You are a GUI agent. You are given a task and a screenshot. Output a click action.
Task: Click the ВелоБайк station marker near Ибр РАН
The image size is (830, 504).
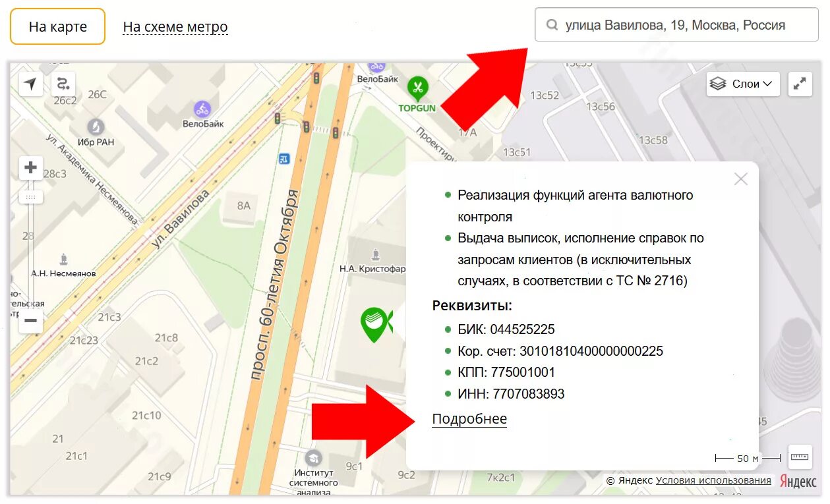202,109
